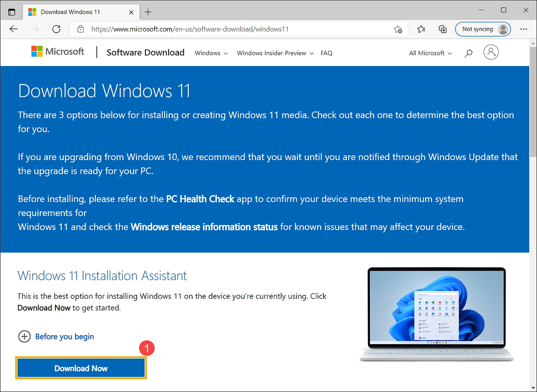
Task: Open the site search magnifier icon
Action: click(x=469, y=53)
